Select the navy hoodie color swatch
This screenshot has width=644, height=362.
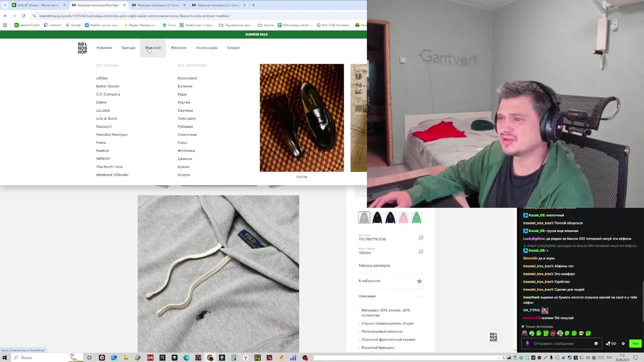click(390, 218)
